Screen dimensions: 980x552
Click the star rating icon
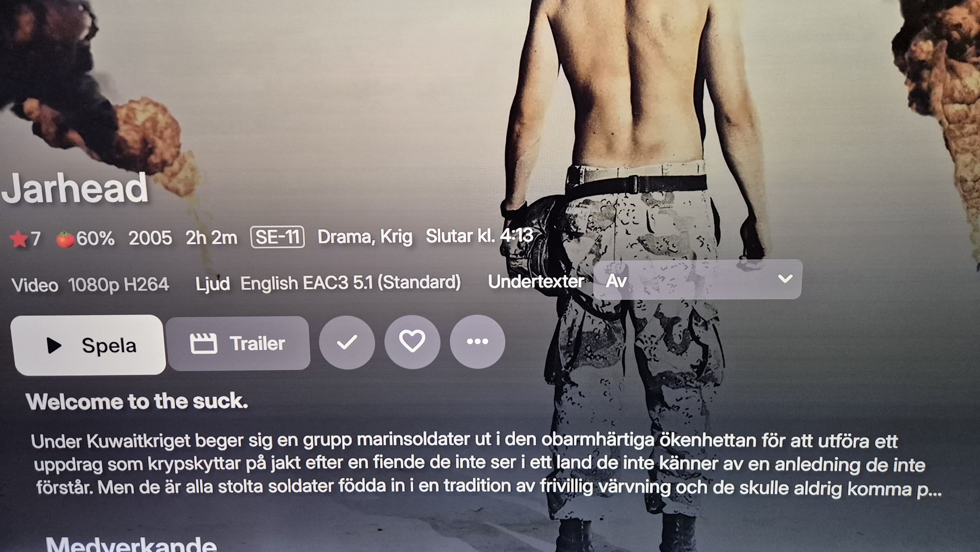(19, 239)
